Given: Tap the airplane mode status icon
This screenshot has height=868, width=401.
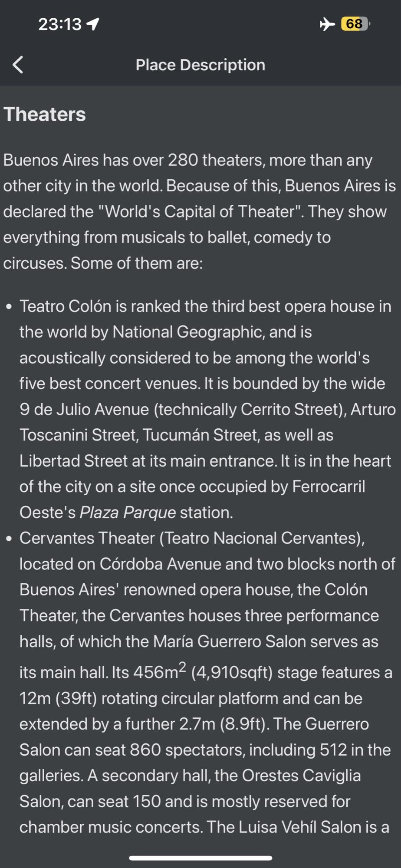Looking at the screenshot, I should 327,24.
